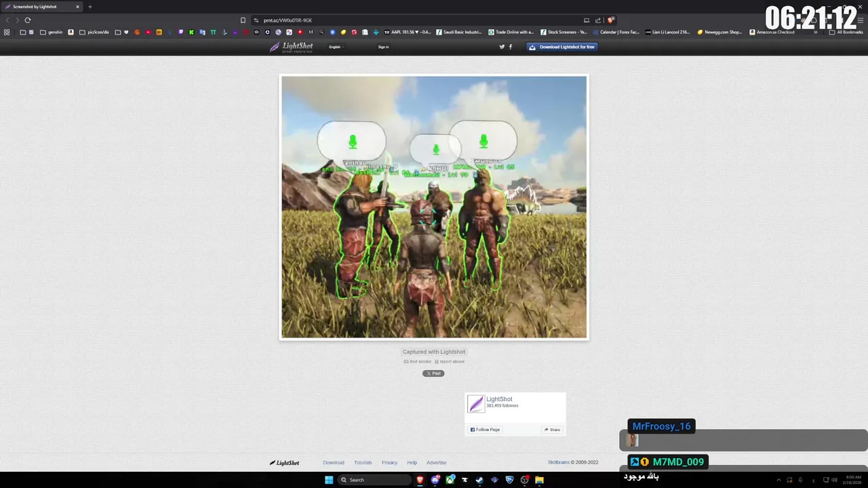
Task: Open the green Kick bookmark icon
Action: click(191, 32)
